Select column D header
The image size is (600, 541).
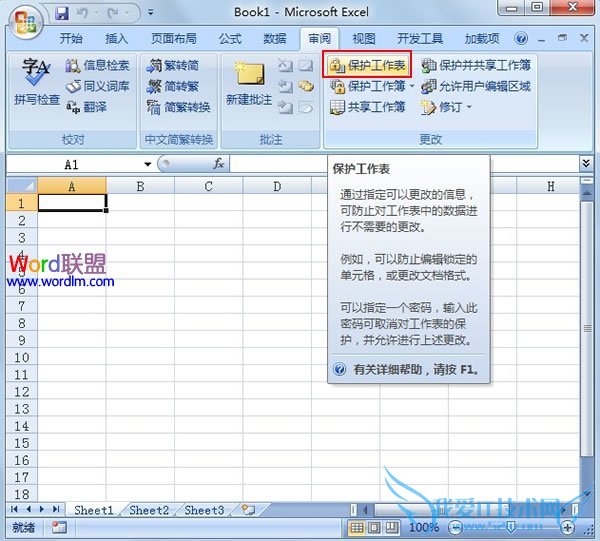pyautogui.click(x=277, y=186)
